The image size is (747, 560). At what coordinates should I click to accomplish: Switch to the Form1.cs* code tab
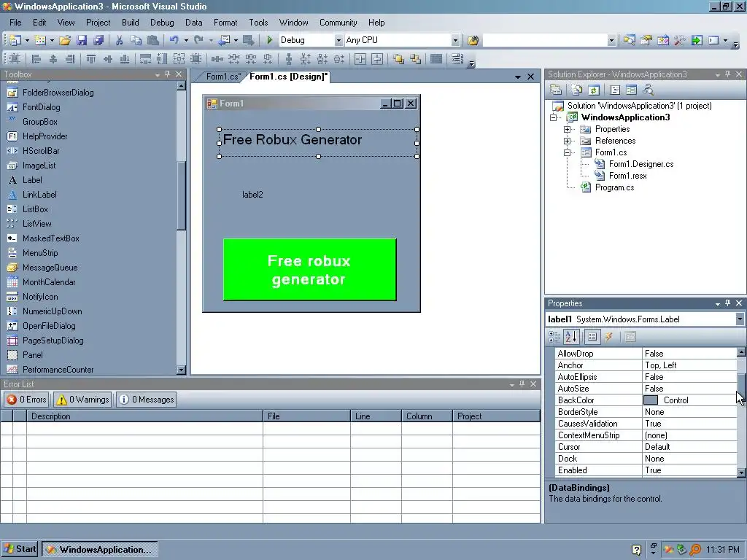coord(223,77)
